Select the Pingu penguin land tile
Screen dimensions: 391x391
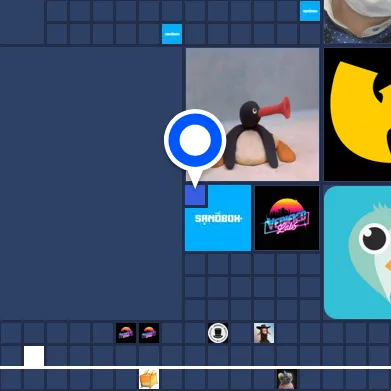tap(252, 114)
